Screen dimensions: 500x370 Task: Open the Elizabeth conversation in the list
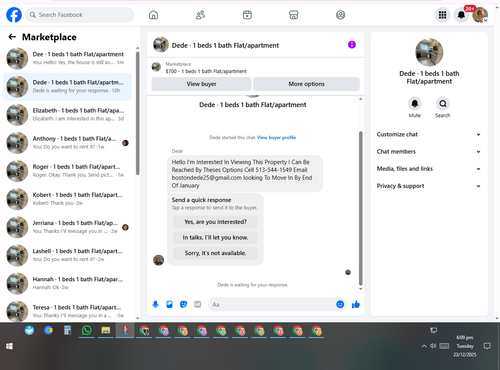pos(68,114)
